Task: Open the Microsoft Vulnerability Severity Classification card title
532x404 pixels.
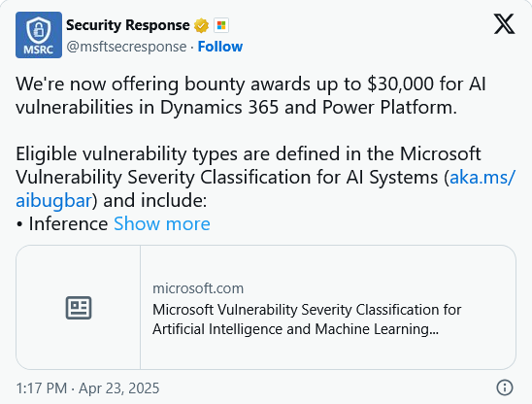Action: tap(307, 310)
